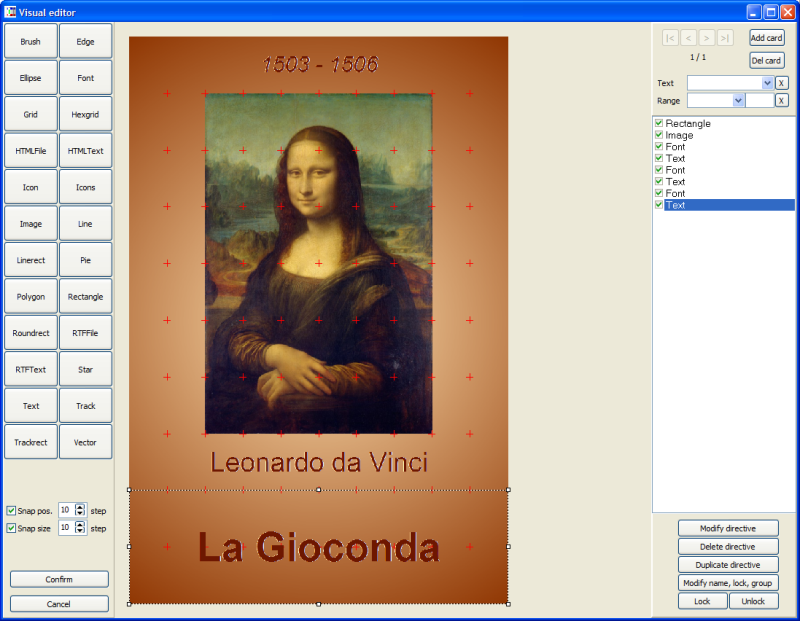Click the Del card button
Image resolution: width=800 pixels, height=621 pixels.
pos(766,60)
